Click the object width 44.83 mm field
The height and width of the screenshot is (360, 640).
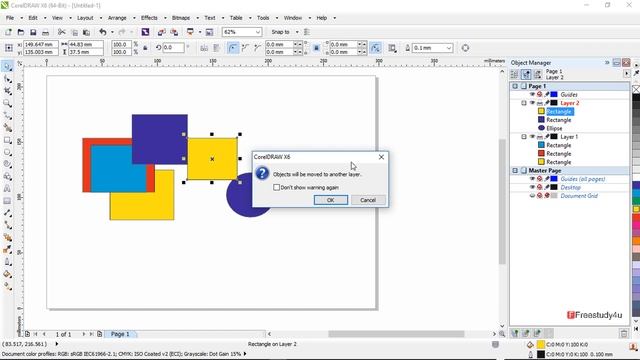(x=85, y=44)
